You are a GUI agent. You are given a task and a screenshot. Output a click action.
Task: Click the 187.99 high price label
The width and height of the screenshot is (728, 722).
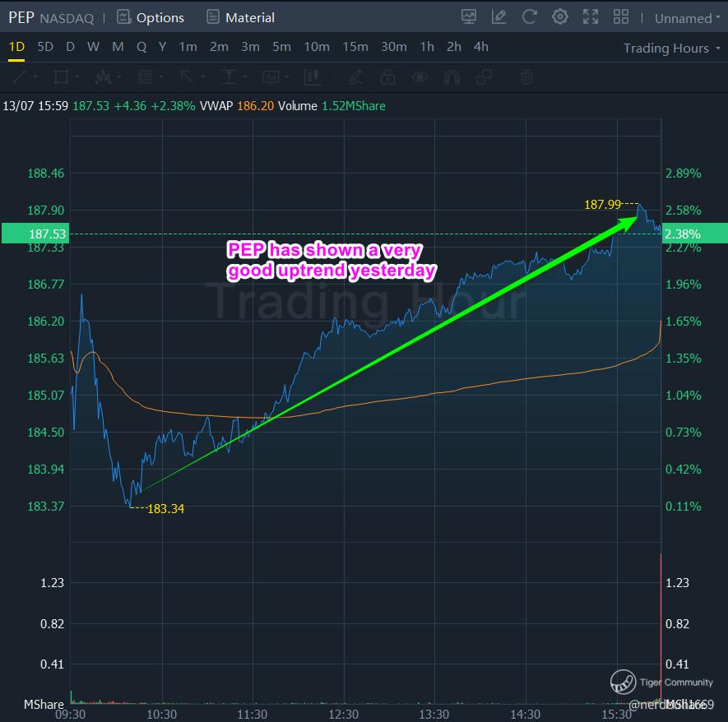602,204
